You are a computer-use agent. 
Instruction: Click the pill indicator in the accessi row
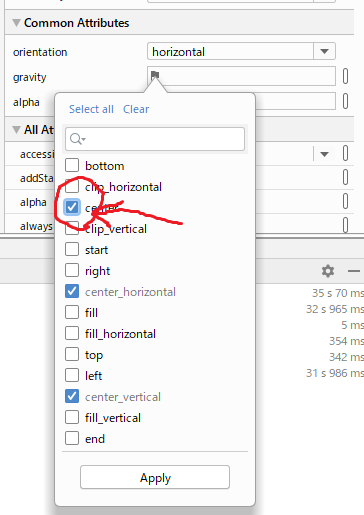pos(345,154)
